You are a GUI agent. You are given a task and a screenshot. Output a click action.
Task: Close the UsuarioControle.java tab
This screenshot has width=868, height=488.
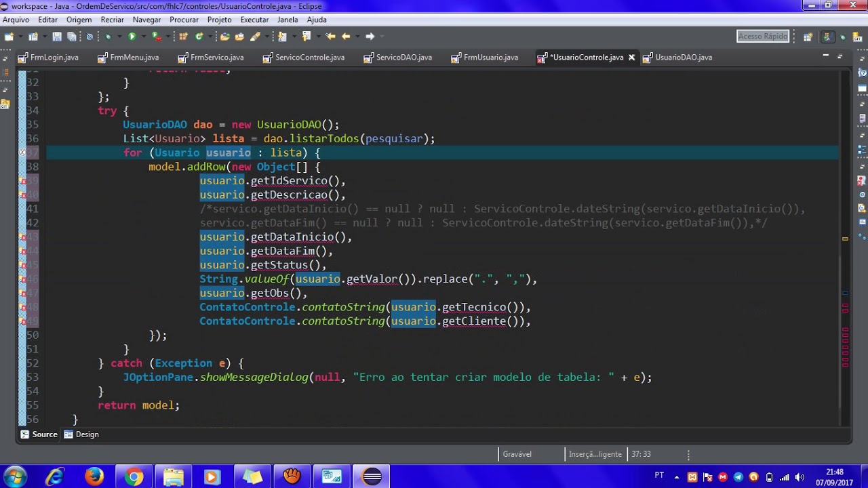(x=631, y=58)
